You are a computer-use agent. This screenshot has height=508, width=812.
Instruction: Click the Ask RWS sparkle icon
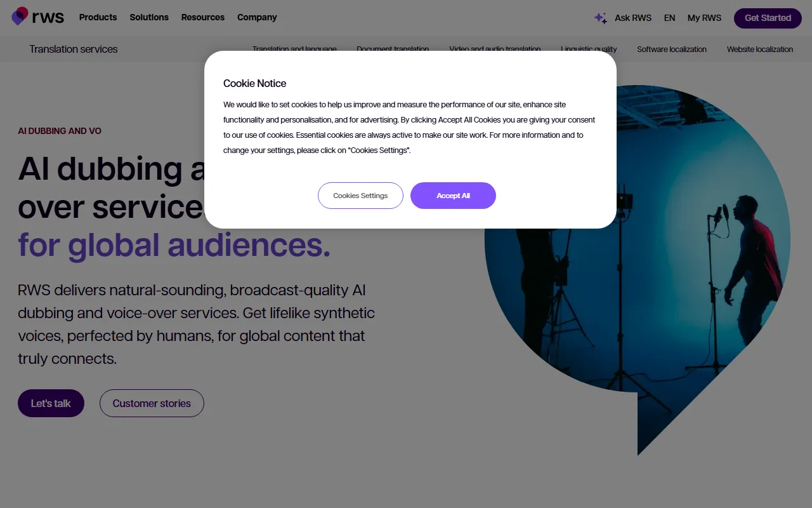[600, 18]
